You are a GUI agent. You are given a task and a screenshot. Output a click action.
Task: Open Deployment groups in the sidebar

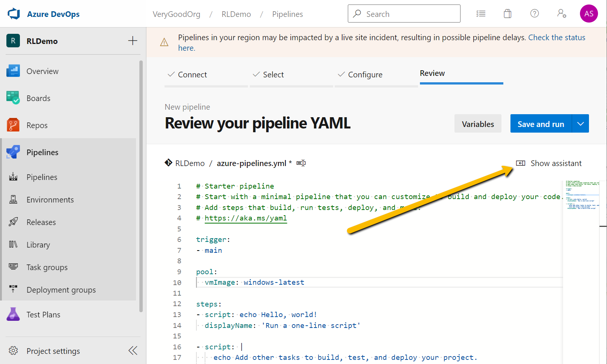point(61,290)
